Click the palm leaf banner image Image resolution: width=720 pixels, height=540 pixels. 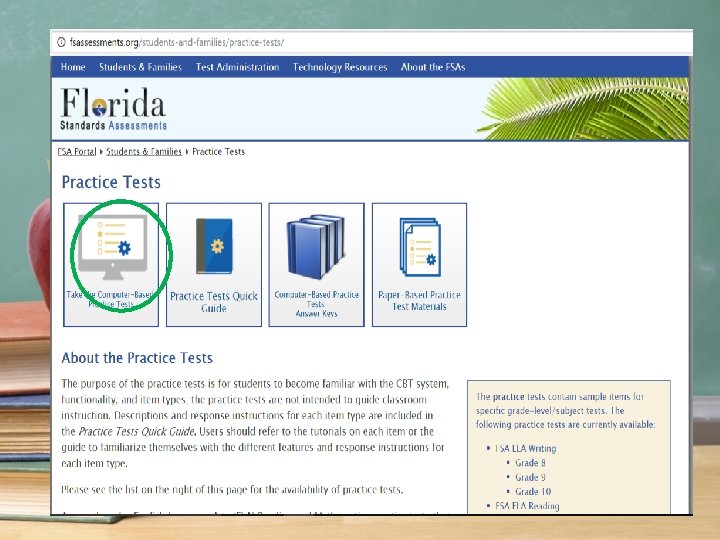coord(583,109)
